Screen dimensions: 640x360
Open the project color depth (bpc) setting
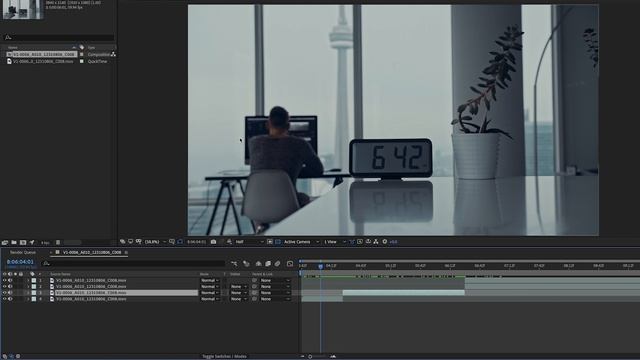(x=45, y=242)
